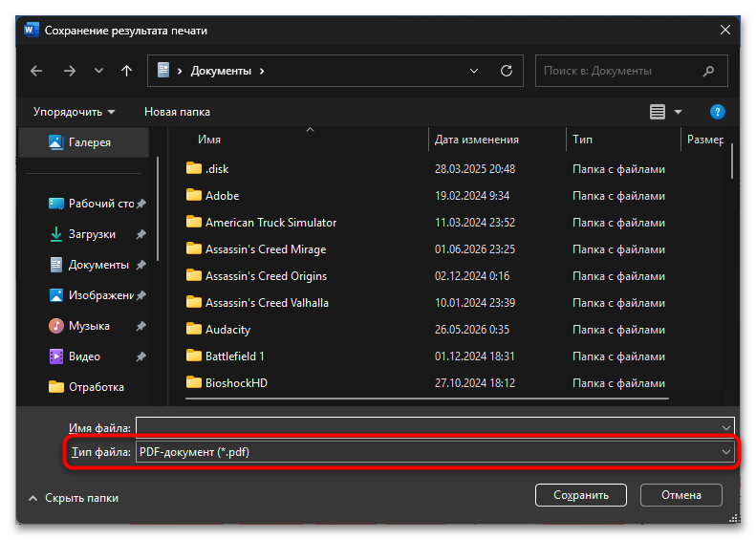Go back with the left arrow
This screenshot has height=540, width=756.
(36, 71)
